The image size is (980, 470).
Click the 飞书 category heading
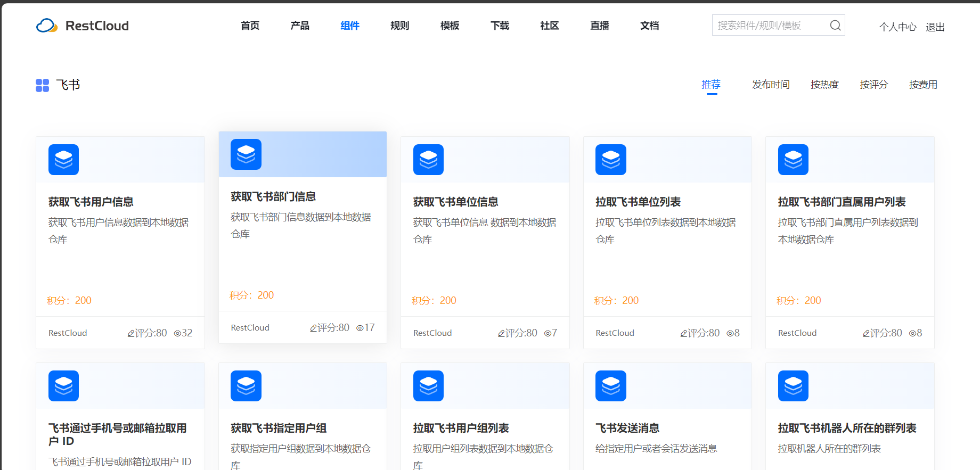coord(68,85)
